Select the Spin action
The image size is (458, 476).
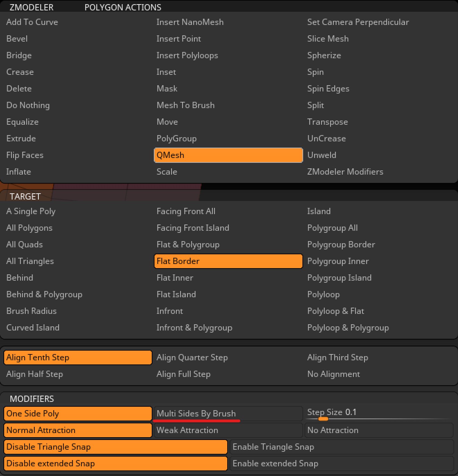click(315, 72)
